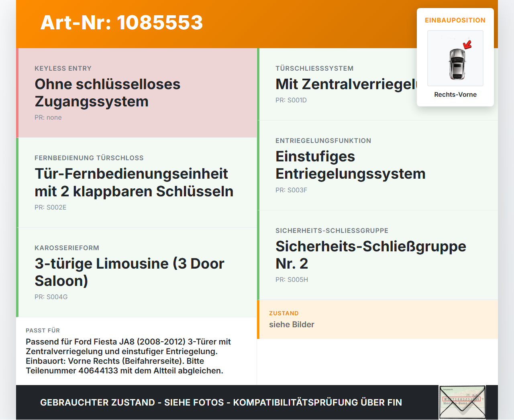Click the FERNBEDIENUNG TÜRSCHLOSS label

pos(89,158)
